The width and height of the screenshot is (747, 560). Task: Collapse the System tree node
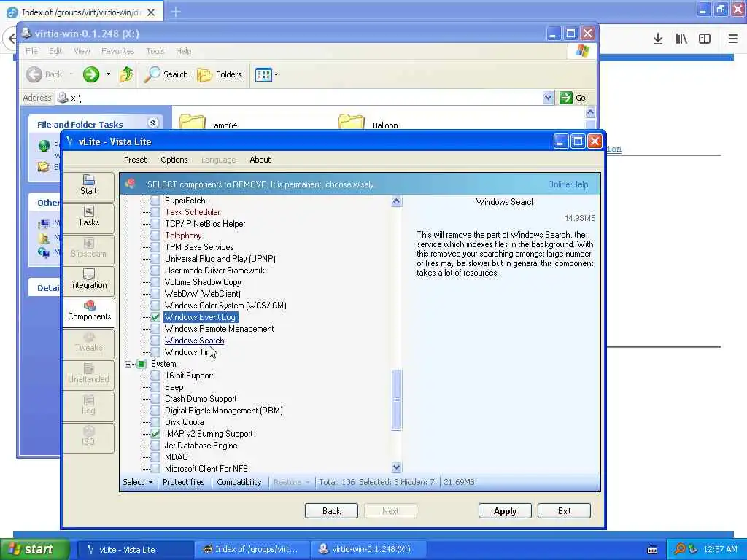coord(128,364)
